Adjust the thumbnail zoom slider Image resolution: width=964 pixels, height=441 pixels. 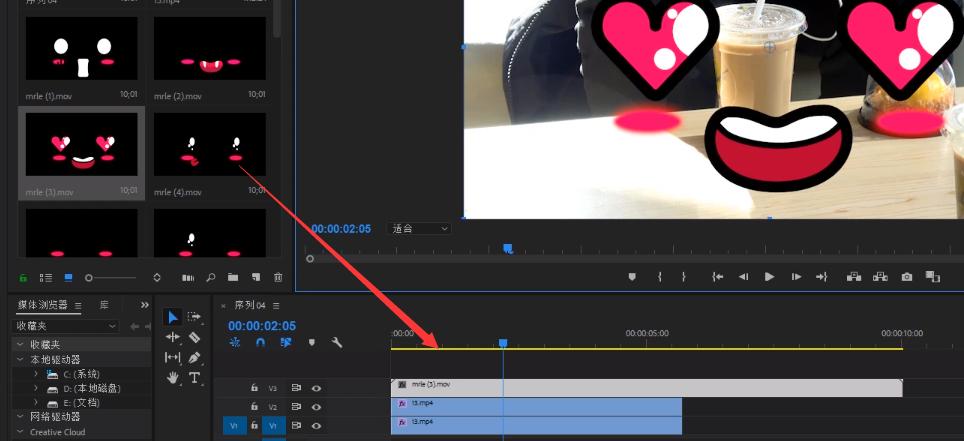(x=111, y=278)
